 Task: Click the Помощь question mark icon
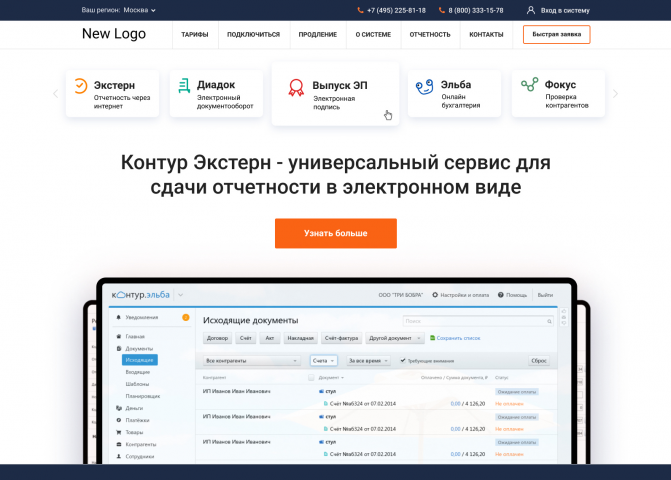(x=500, y=295)
